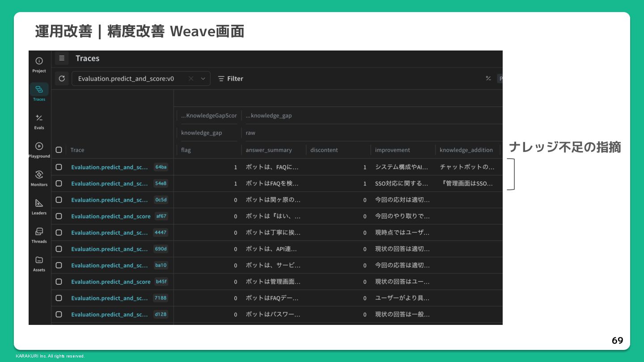Click the cell starting with 『管理画面はSSO
The image size is (644, 362).
coord(467,183)
